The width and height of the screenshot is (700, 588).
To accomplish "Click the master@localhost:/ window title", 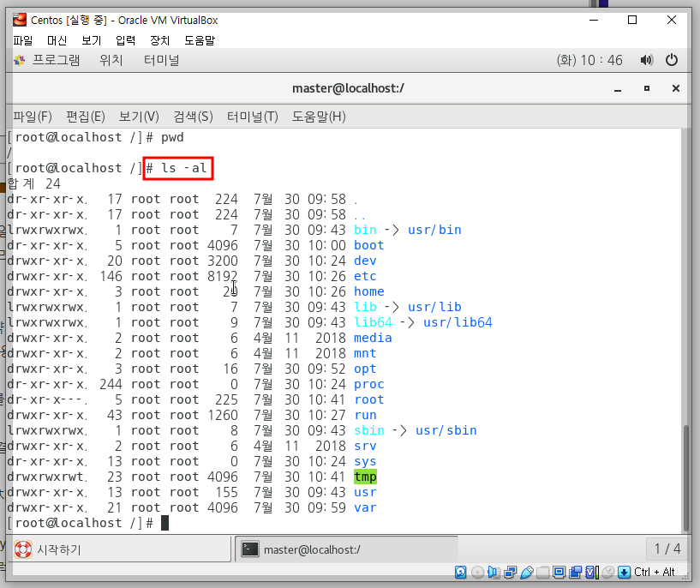I will [348, 88].
